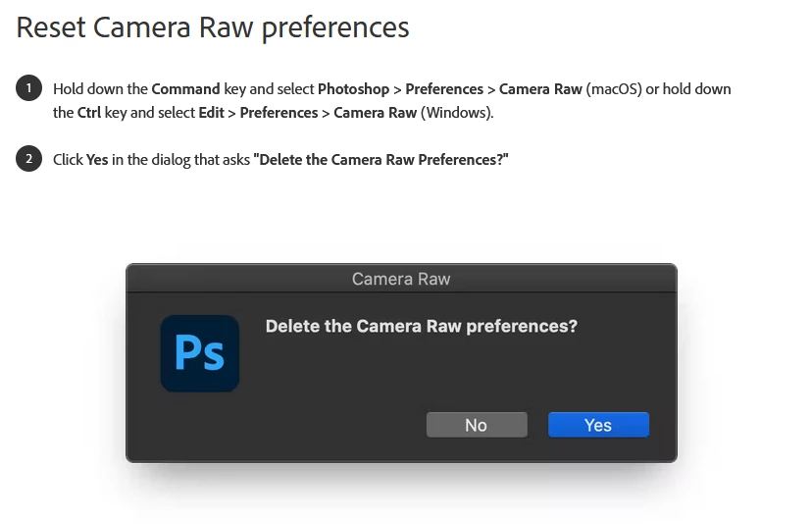Screen dimensions: 812x524
Task: Click the dialog's Delete preferences question text
Action: point(421,326)
